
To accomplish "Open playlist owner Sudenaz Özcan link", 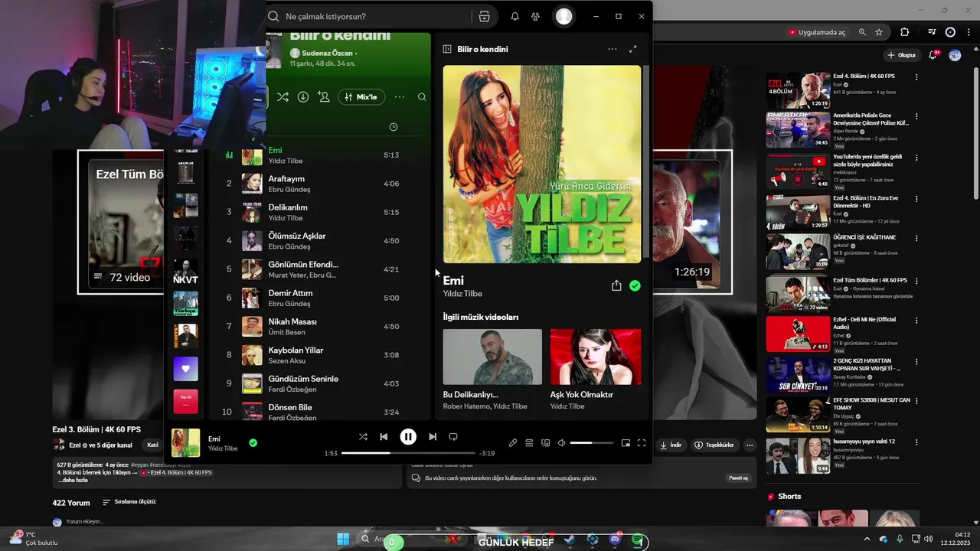I will (327, 53).
